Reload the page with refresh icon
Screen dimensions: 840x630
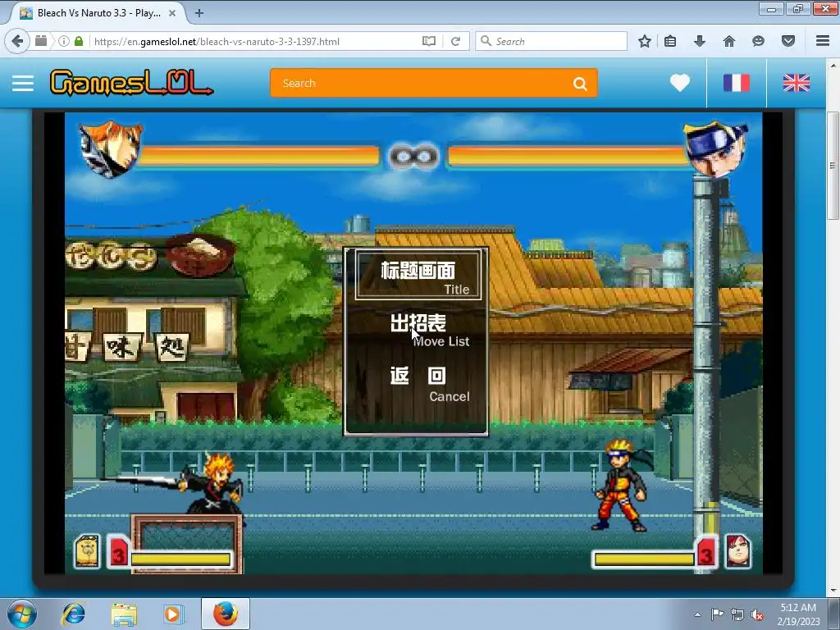(455, 41)
